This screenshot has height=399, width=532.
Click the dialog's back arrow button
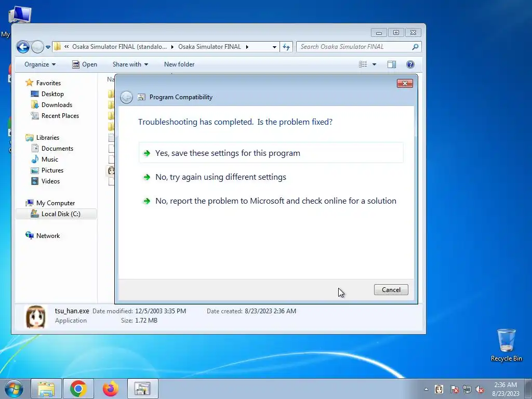pos(127,97)
